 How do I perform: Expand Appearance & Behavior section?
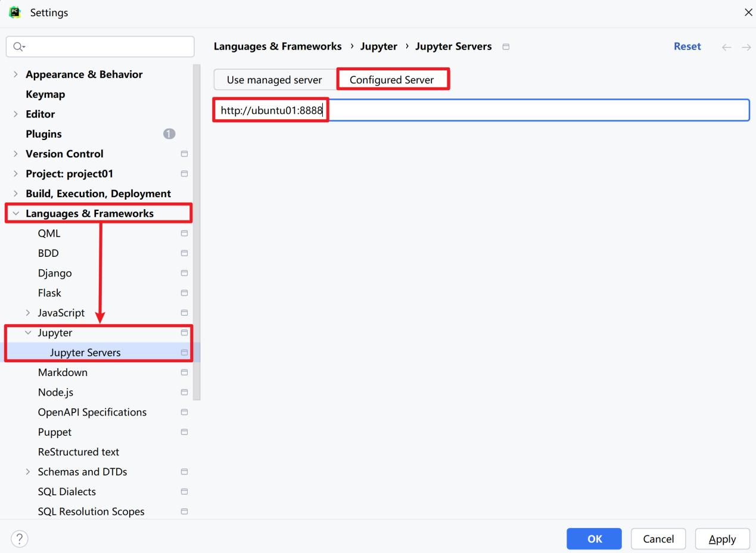coord(15,74)
